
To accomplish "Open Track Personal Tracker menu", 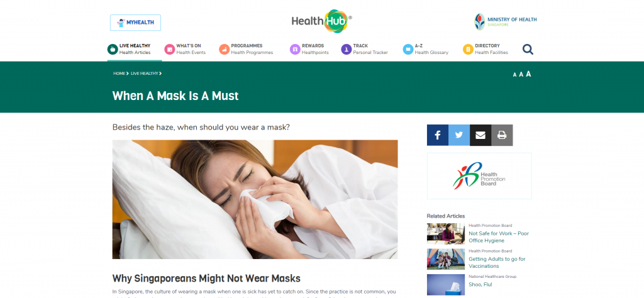I will pyautogui.click(x=365, y=49).
